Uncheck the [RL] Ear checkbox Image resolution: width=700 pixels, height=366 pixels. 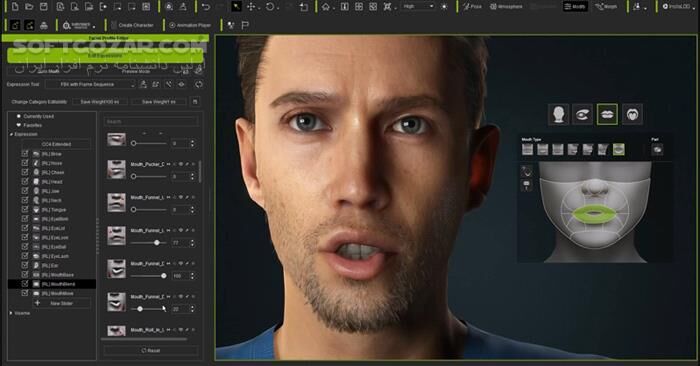click(25, 265)
